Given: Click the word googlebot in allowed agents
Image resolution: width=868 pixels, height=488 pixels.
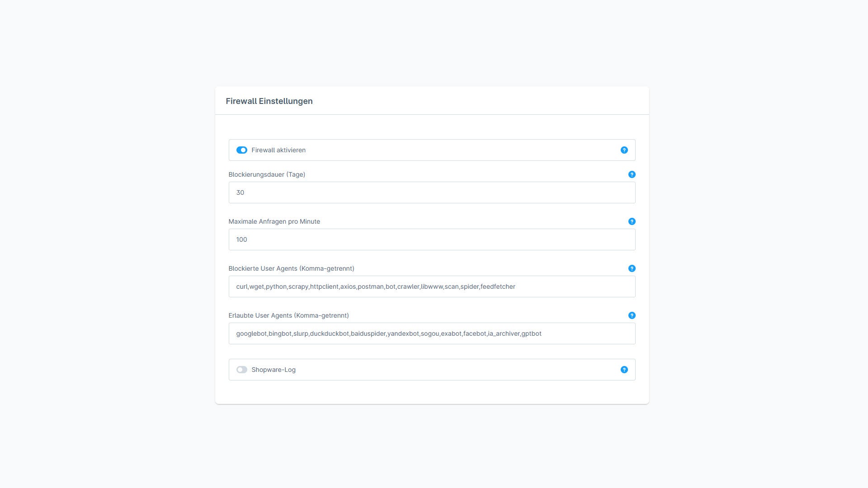Looking at the screenshot, I should coord(251,333).
